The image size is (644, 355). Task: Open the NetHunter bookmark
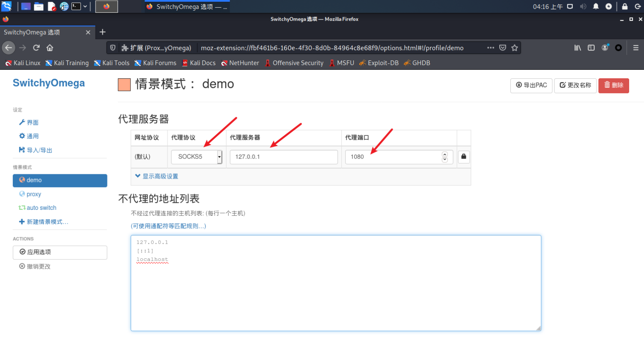point(240,63)
